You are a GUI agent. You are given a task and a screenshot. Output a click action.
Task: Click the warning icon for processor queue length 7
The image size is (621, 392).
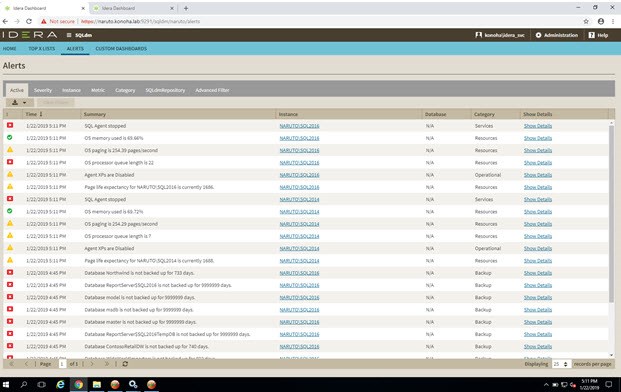click(x=10, y=236)
